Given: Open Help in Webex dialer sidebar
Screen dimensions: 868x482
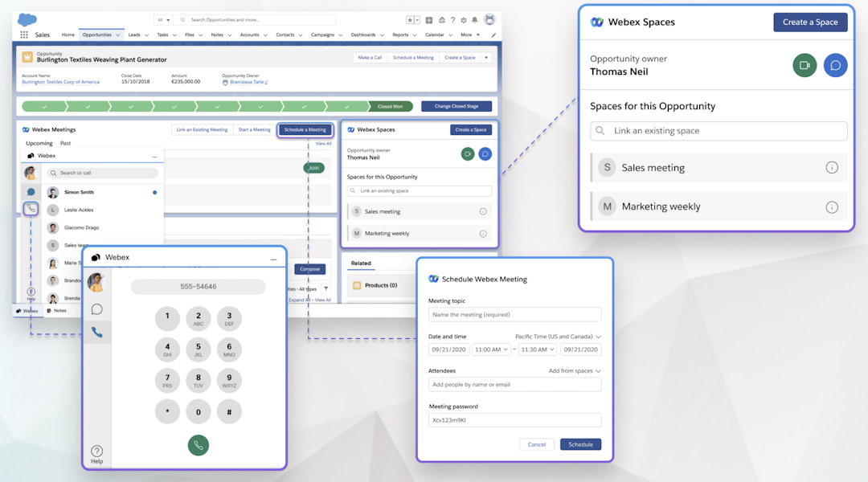Looking at the screenshot, I should tap(97, 455).
